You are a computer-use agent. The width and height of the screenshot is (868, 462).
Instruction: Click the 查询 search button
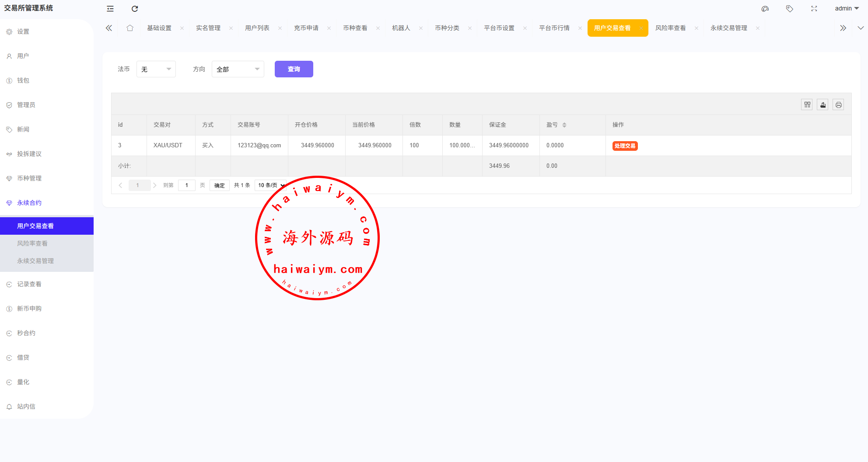click(x=294, y=69)
